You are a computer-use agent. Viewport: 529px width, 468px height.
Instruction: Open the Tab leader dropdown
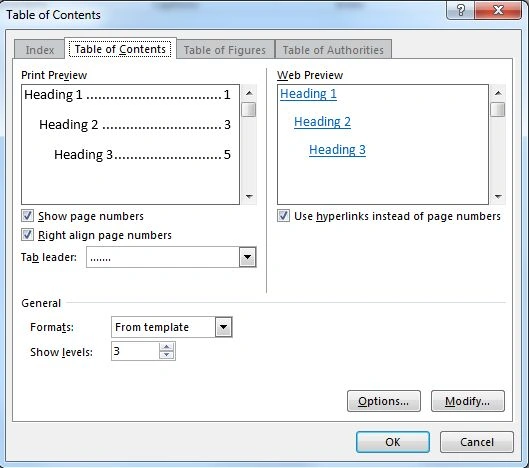click(x=247, y=257)
